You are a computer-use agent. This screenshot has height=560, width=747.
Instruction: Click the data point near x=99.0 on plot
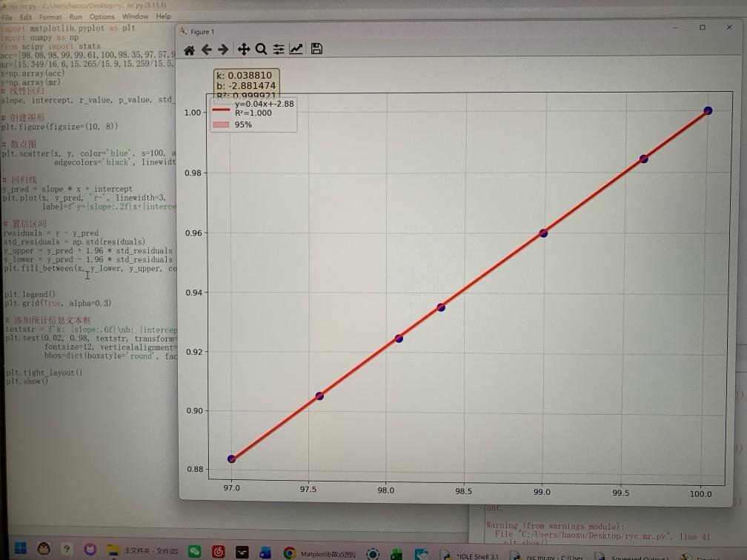pos(543,233)
